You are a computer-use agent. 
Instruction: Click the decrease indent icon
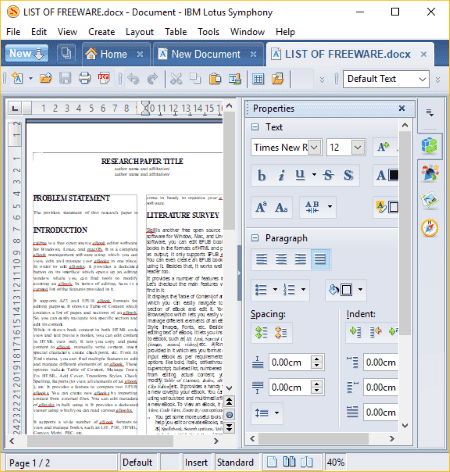376,332
